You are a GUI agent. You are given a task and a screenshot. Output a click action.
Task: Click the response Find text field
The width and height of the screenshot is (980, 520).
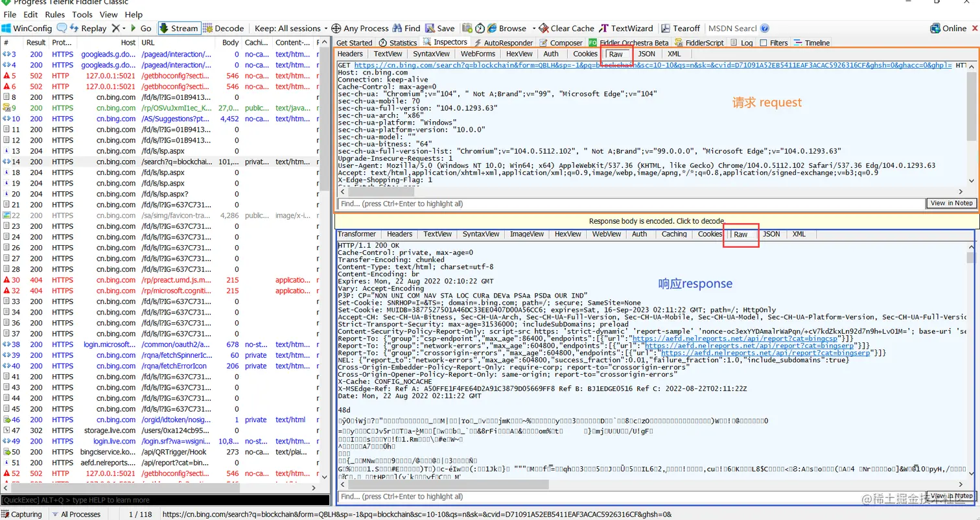point(631,497)
